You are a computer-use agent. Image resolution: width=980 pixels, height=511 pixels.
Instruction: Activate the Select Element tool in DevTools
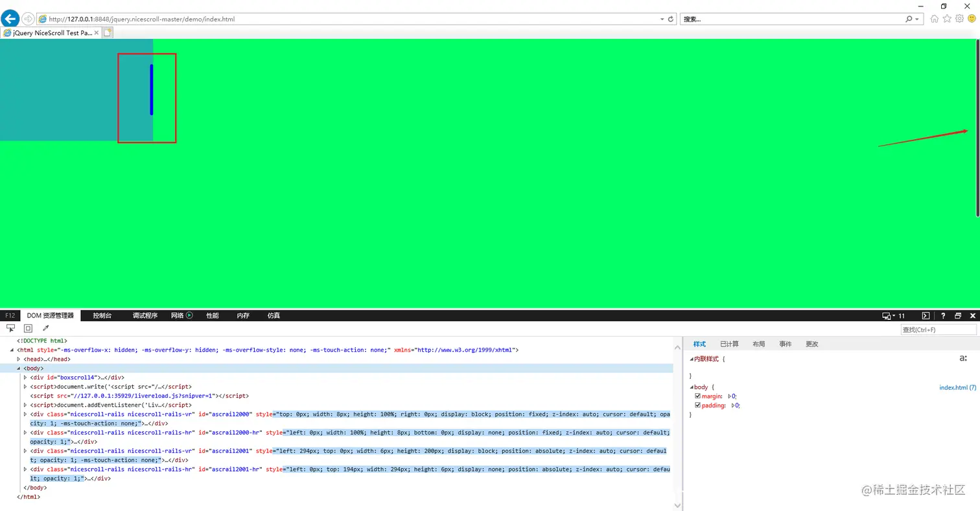coord(10,328)
